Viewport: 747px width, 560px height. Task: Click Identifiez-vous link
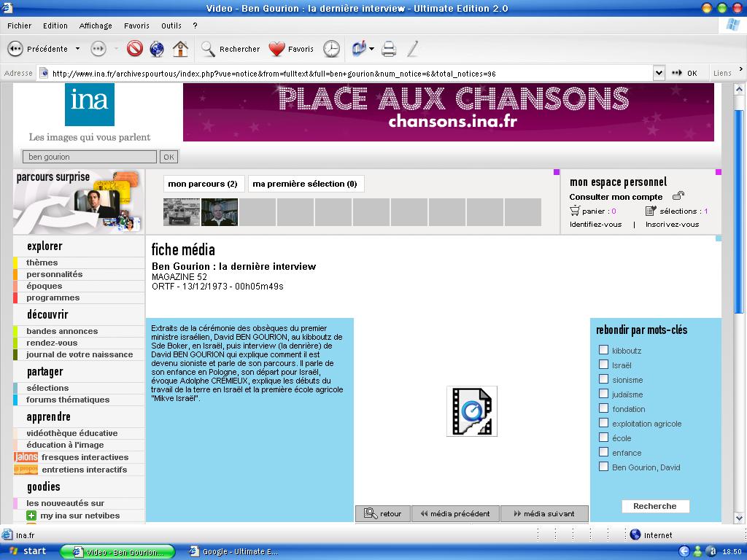[595, 225]
